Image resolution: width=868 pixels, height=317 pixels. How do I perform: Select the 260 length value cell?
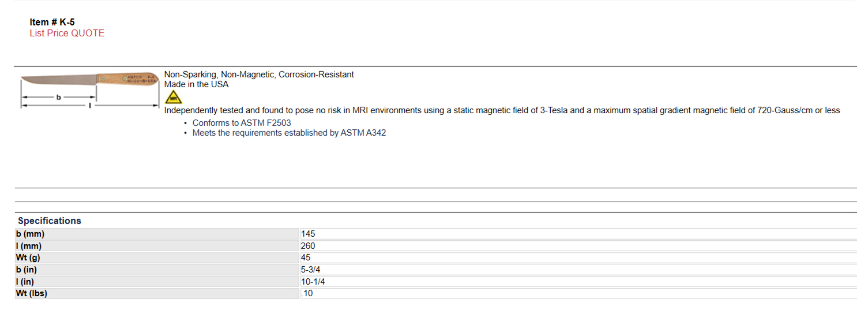pyautogui.click(x=308, y=246)
